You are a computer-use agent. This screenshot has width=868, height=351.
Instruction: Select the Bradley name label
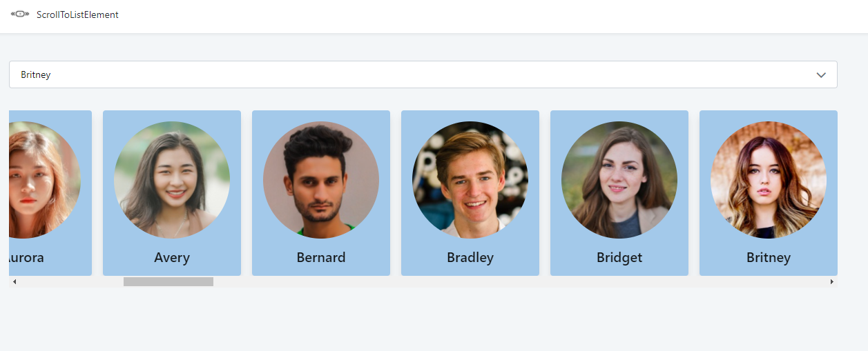(x=470, y=258)
